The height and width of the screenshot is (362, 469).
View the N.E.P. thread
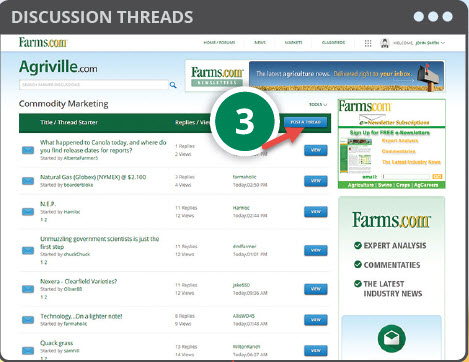316,212
